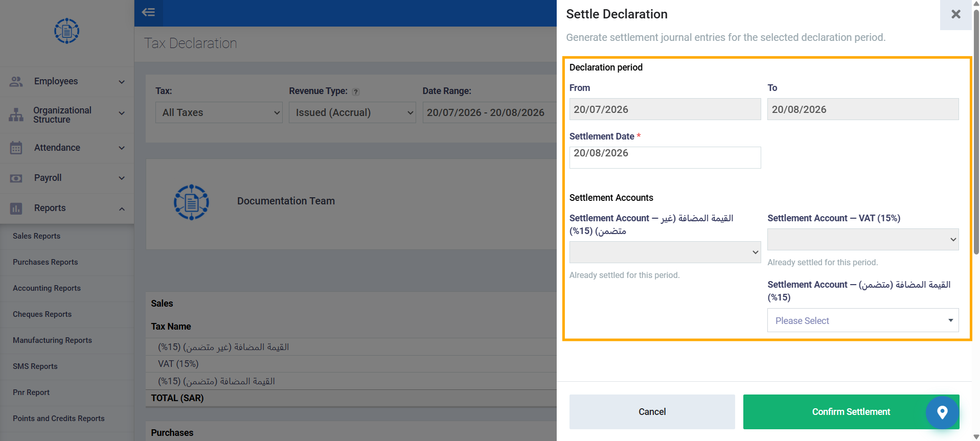The width and height of the screenshot is (980, 441).
Task: Click the Cancel button
Action: pyautogui.click(x=652, y=412)
